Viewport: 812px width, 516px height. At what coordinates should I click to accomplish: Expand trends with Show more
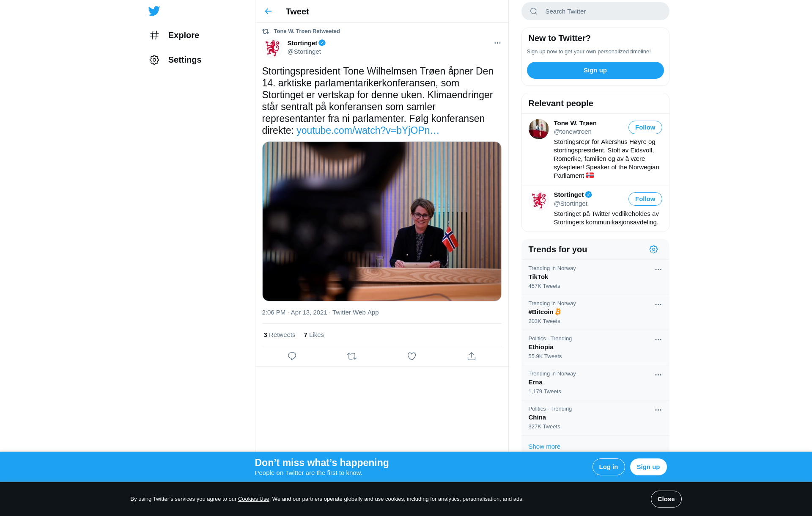click(544, 447)
